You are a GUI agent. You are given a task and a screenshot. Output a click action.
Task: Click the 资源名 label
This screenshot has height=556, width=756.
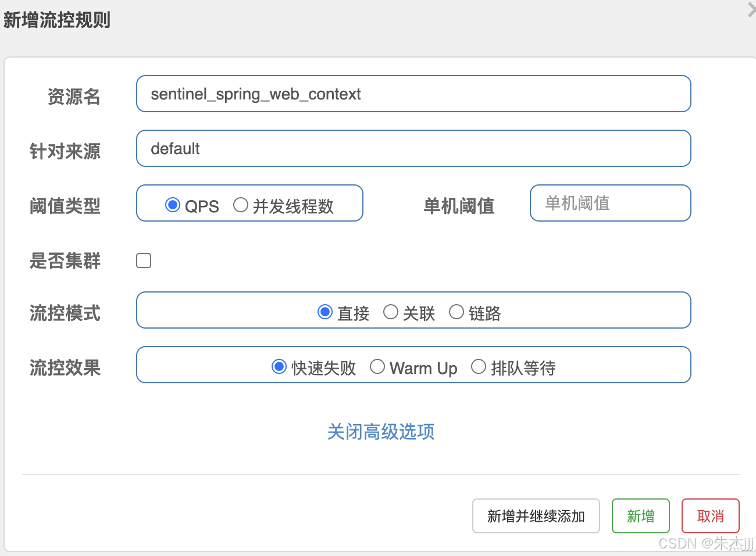click(x=74, y=96)
